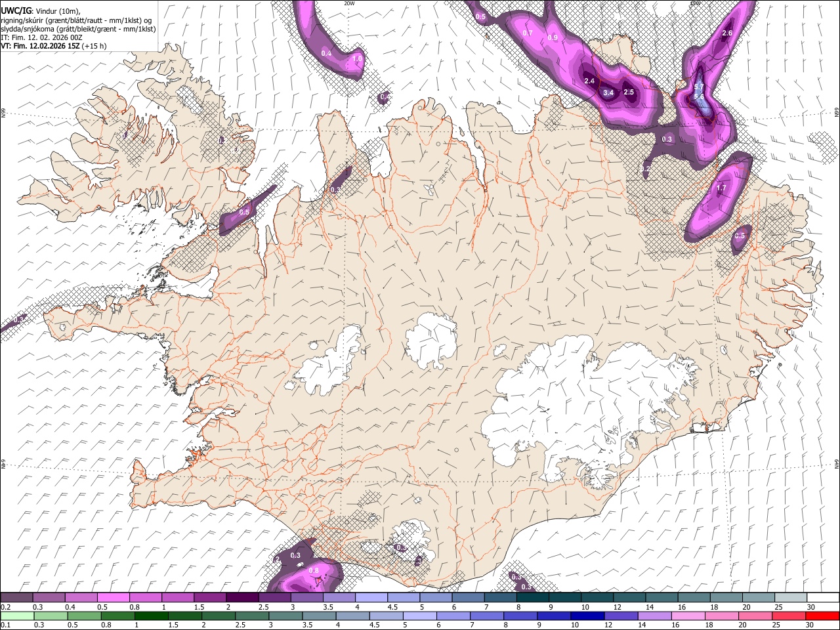The width and height of the screenshot is (840, 630).
Task: Click the upper legend row label 0.4
Action: click(x=70, y=607)
